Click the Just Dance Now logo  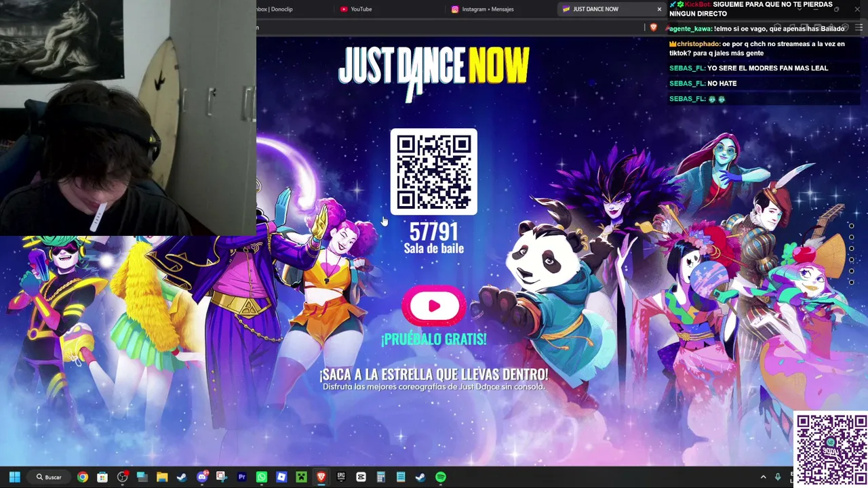(434, 73)
